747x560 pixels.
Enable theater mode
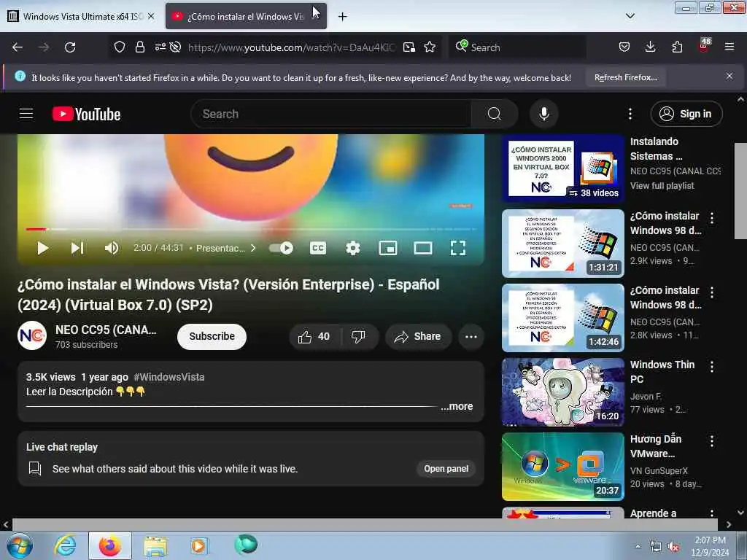422,248
